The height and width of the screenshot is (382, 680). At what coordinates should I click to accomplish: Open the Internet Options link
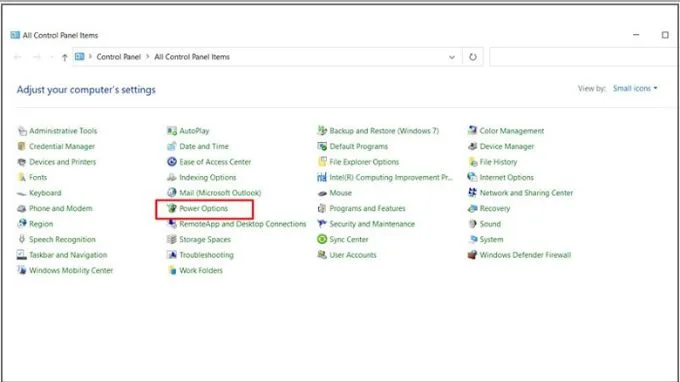pos(507,177)
